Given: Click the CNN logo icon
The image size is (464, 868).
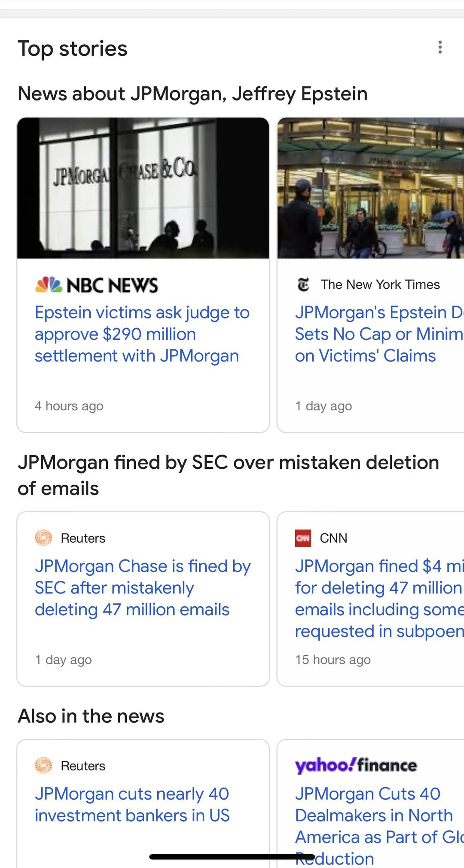Looking at the screenshot, I should pyautogui.click(x=303, y=538).
